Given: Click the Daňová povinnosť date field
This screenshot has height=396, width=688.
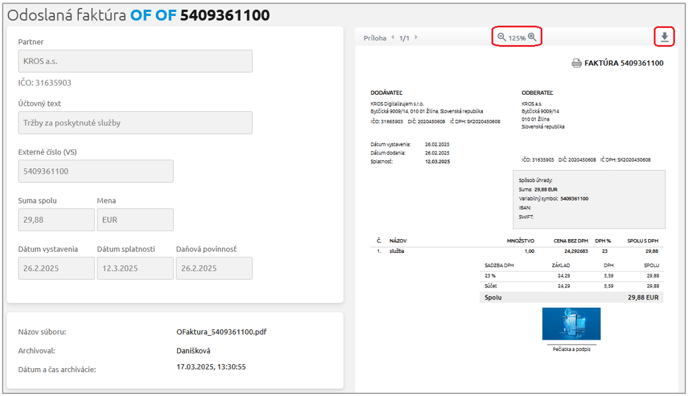Looking at the screenshot, I should tap(214, 268).
